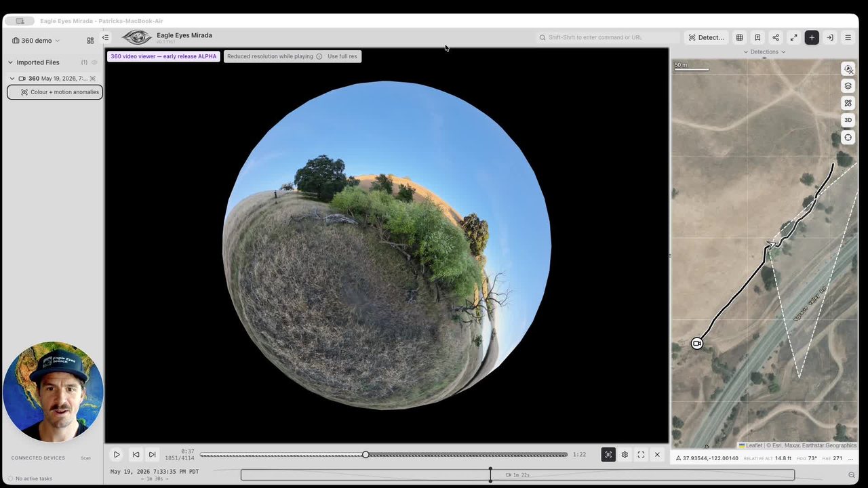The image size is (868, 488).
Task: Open the Leaflet attribution link
Action: tap(754, 445)
